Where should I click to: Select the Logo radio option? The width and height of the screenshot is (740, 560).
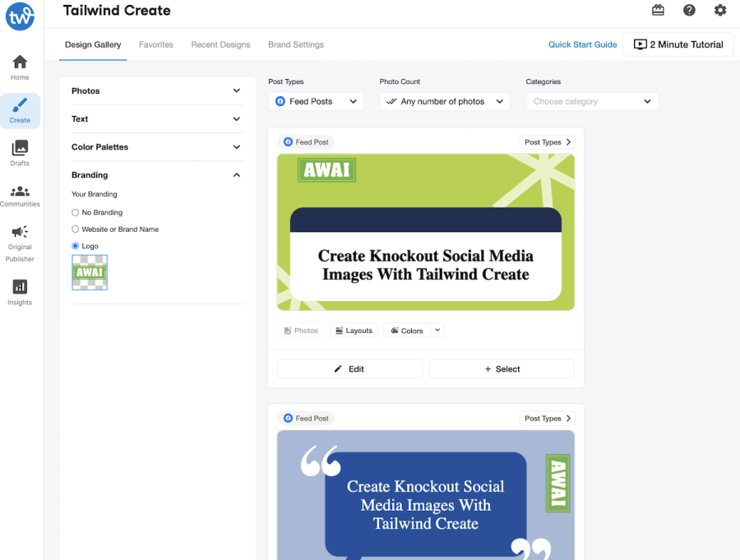(75, 246)
